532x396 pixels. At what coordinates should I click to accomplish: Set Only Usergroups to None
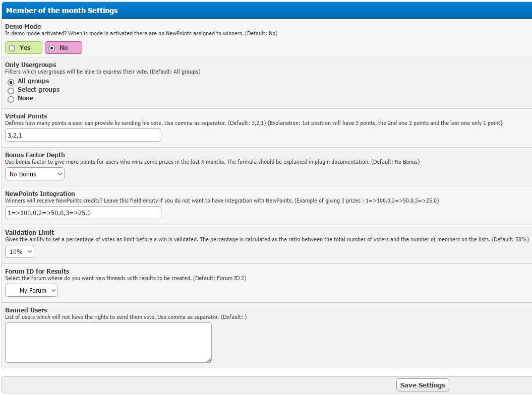(11, 99)
